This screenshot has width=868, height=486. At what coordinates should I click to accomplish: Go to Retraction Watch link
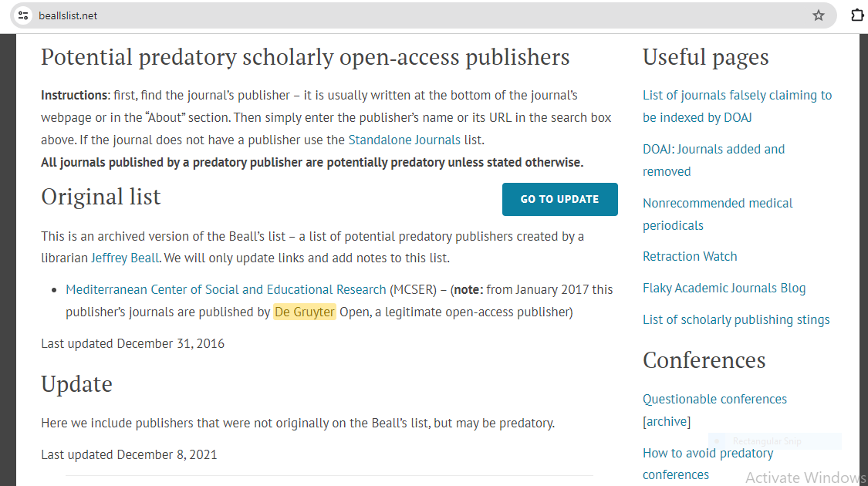[690, 256]
